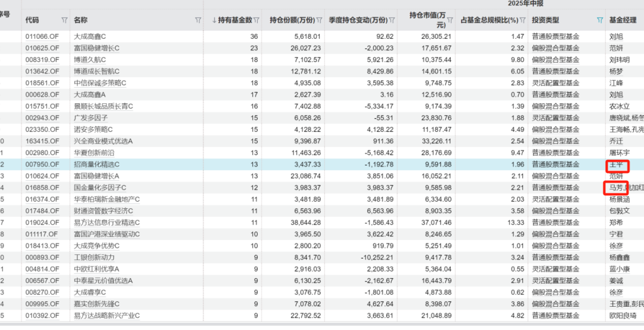Open the filter for the 名称 column
Image resolution: width=644 pixels, height=330 pixels.
[x=197, y=20]
